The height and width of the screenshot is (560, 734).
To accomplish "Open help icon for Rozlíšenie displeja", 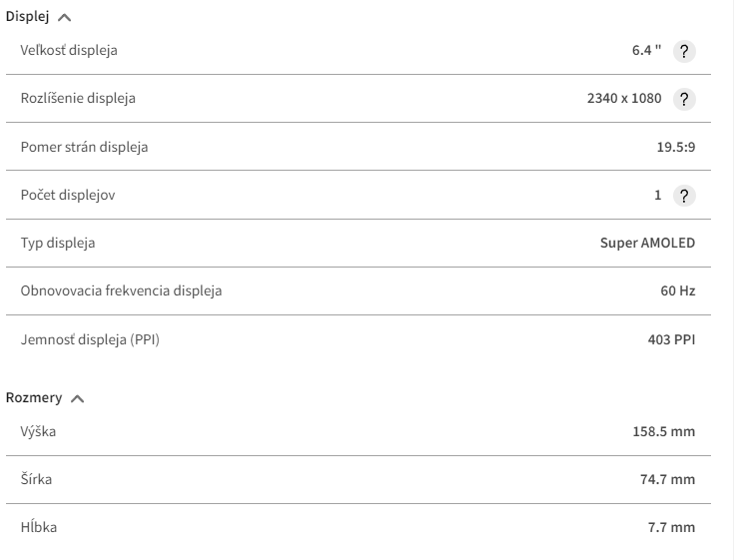I will pyautogui.click(x=684, y=99).
